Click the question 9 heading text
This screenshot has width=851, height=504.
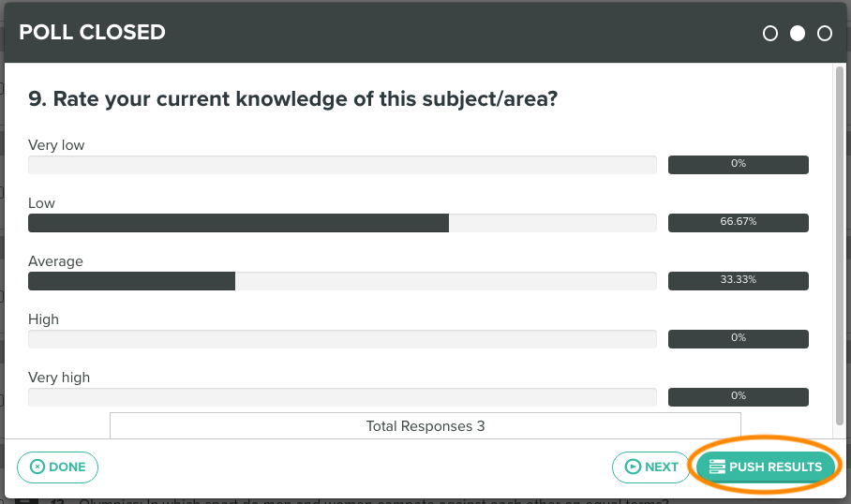(293, 99)
